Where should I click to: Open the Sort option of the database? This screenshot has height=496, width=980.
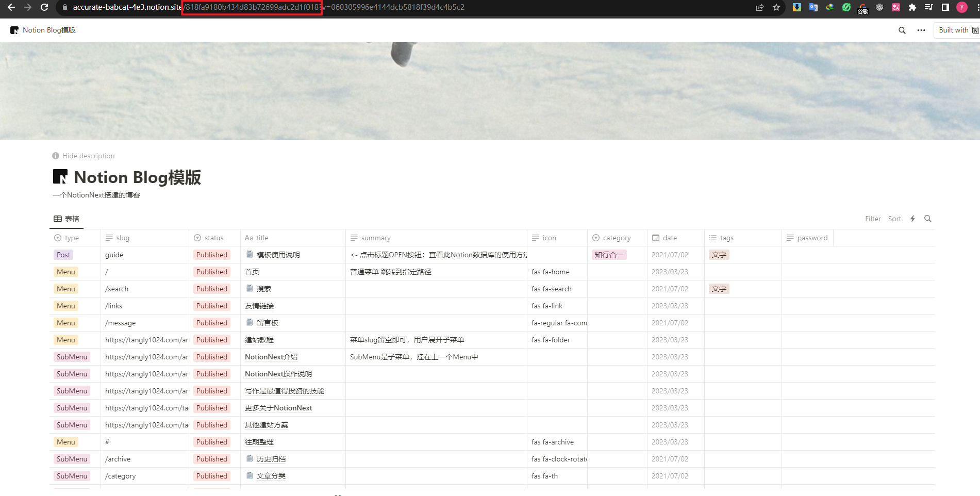pos(894,219)
